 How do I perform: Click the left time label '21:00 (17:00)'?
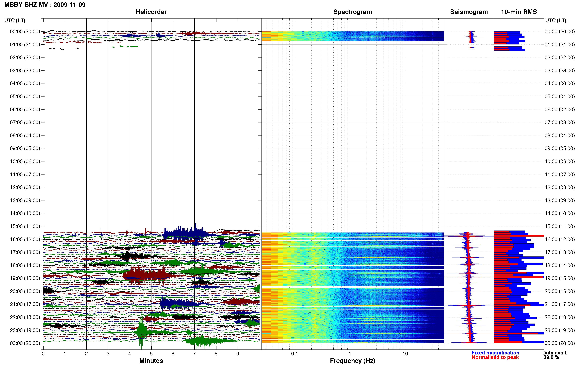(x=25, y=304)
